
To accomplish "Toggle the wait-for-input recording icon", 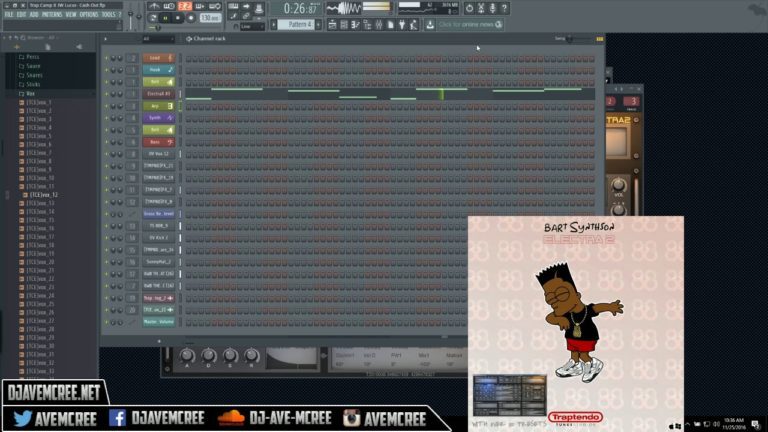I will 169,6.
